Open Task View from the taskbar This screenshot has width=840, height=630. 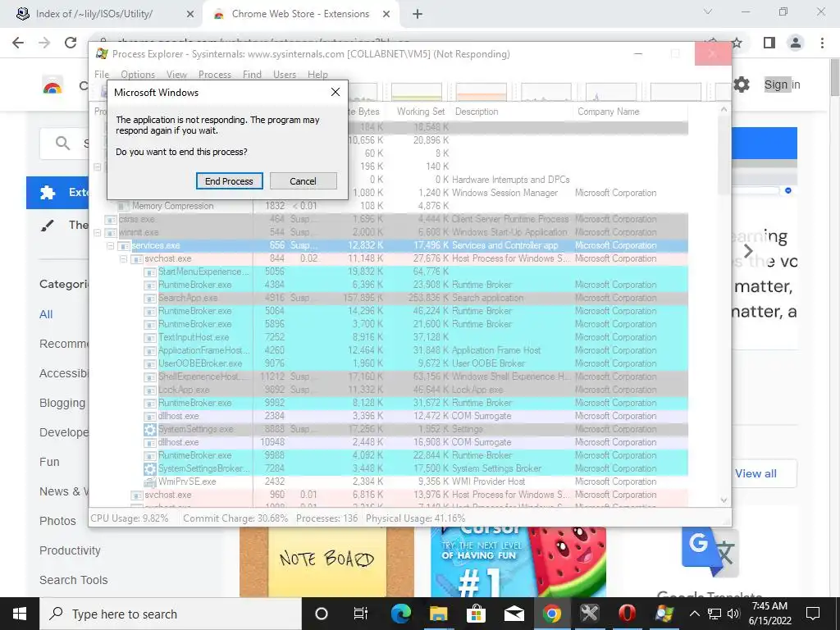pyautogui.click(x=361, y=614)
